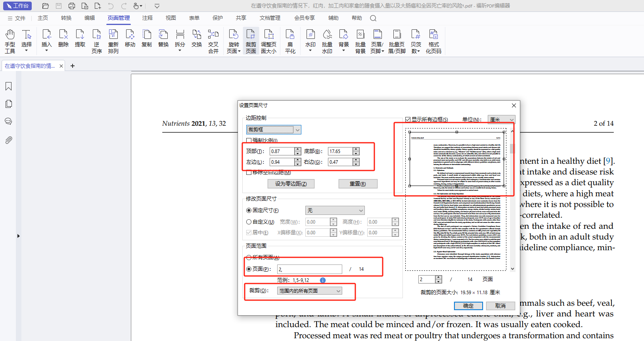Click the Reverse page order icon (逆页序)
Image resolution: width=644 pixels, height=341 pixels.
click(97, 41)
